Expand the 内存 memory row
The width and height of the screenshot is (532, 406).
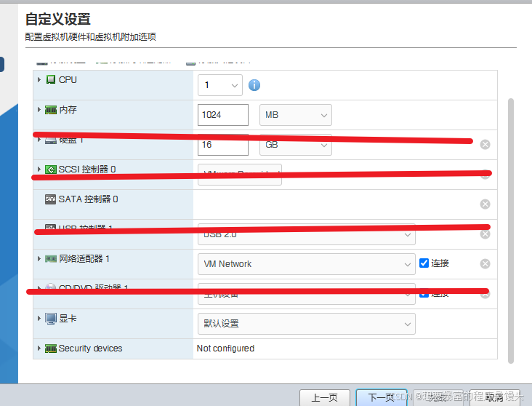tap(39, 109)
